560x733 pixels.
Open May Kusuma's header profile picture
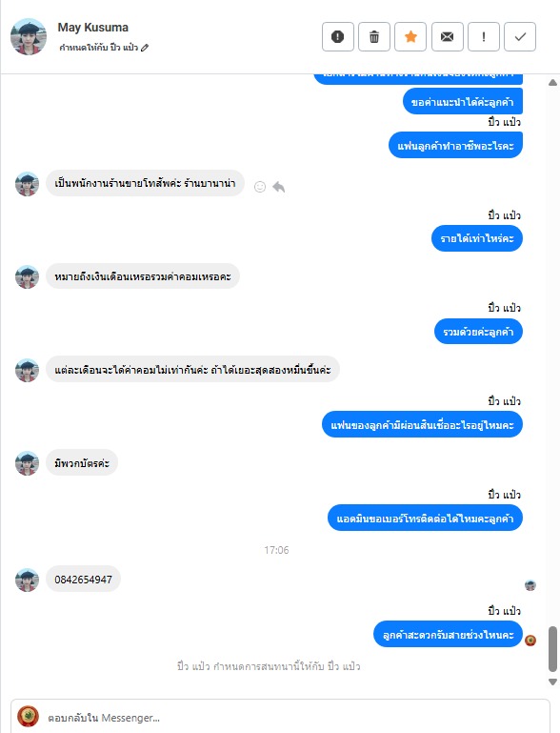pyautogui.click(x=29, y=36)
